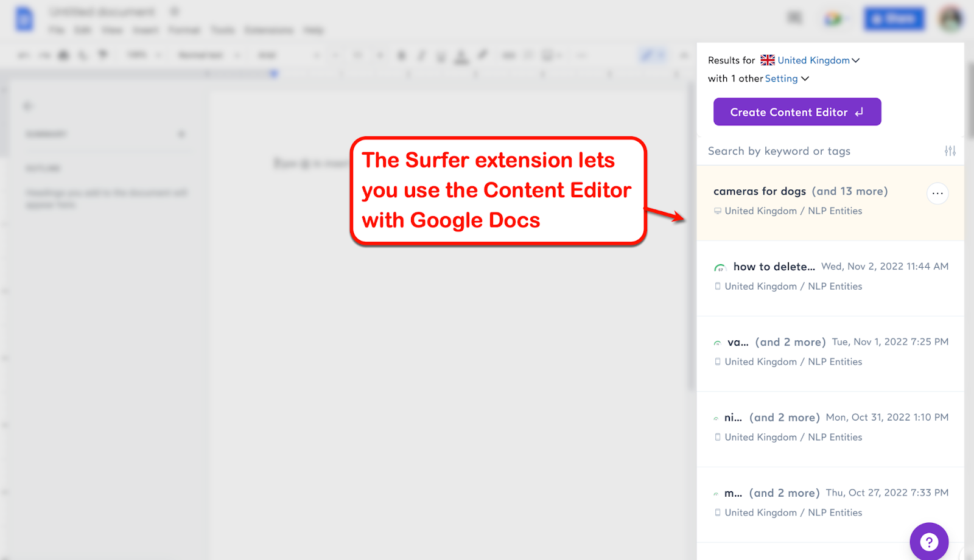Viewport: 974px width, 560px height.
Task: Click the Print icon in Docs toolbar
Action: pos(63,55)
